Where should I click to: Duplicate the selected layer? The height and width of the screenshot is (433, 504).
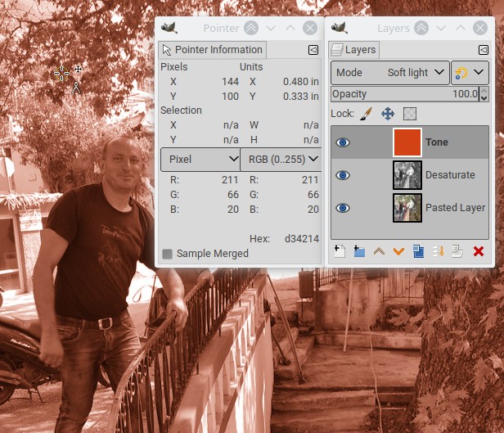tap(419, 251)
